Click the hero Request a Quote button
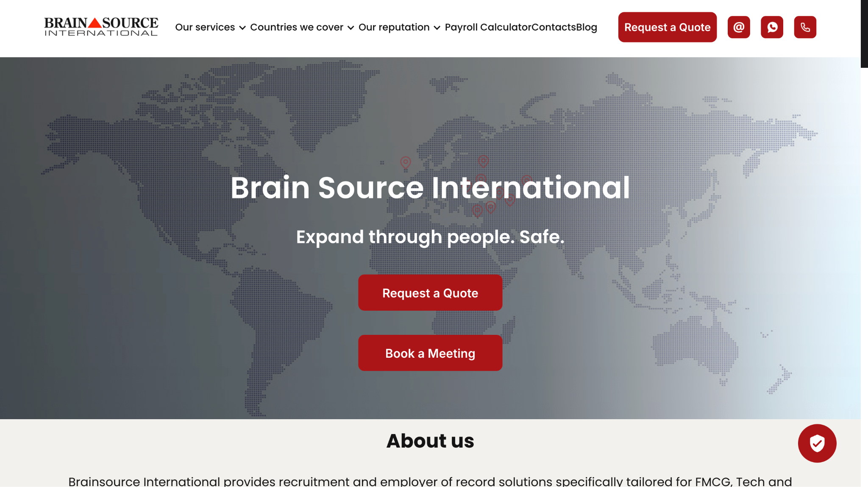This screenshot has width=868, height=487. pos(430,292)
